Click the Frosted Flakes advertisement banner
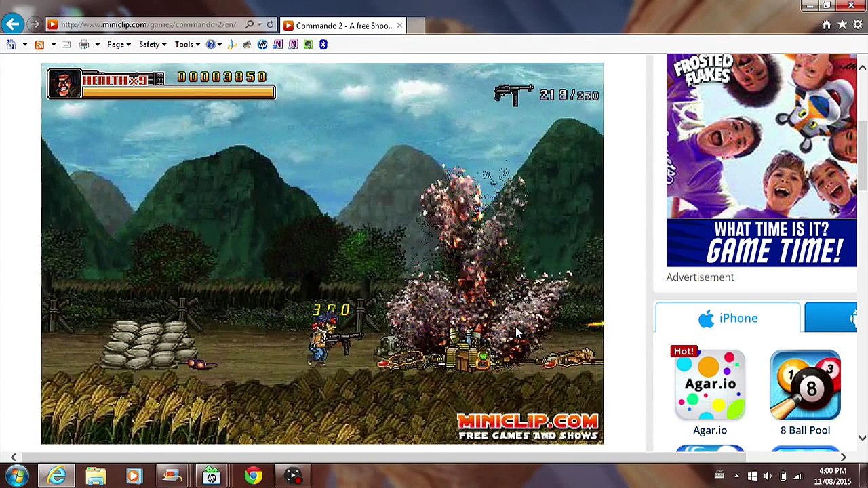This screenshot has height=488, width=868. 762,160
